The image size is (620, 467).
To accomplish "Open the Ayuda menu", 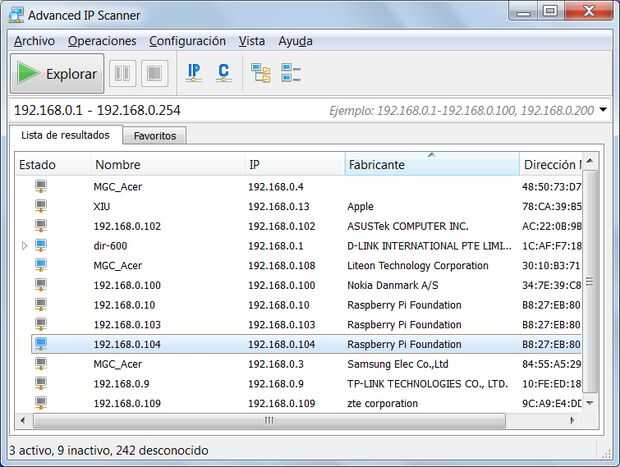I will [295, 41].
